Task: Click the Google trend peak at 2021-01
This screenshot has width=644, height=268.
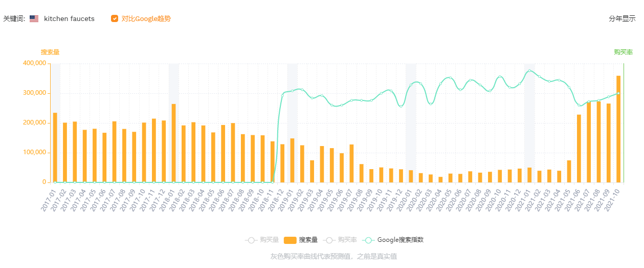Action: tap(529, 70)
